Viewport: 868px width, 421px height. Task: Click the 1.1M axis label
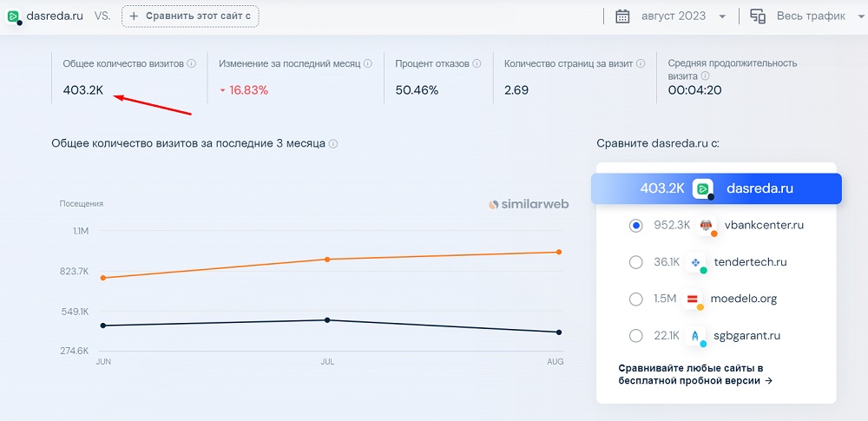point(80,230)
